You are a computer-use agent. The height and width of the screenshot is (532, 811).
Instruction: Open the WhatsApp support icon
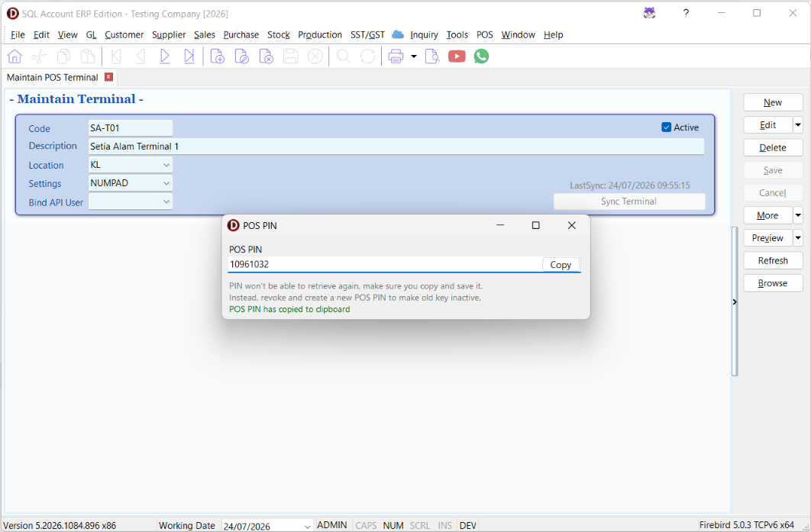pyautogui.click(x=482, y=56)
